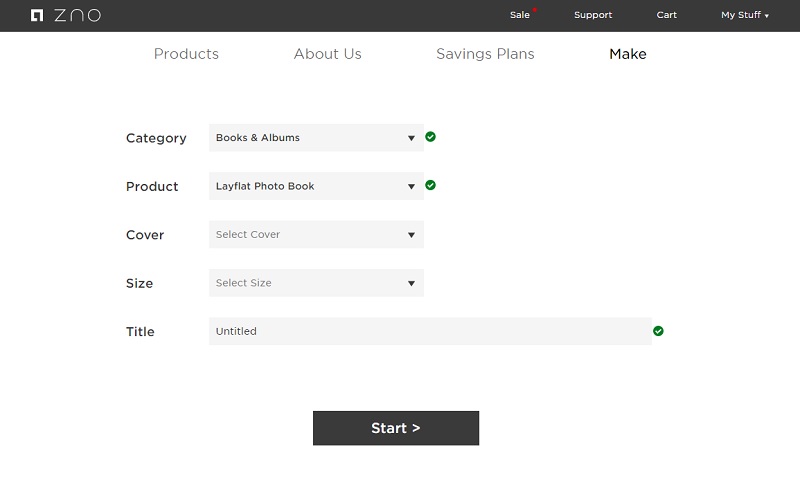
Task: Click the Title label
Action: point(140,332)
